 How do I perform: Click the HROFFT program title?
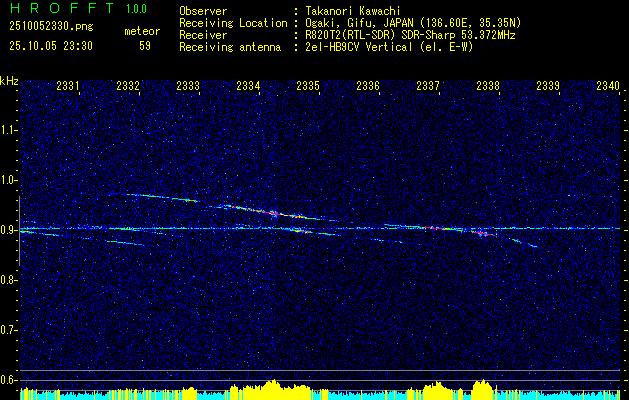[x=62, y=8]
